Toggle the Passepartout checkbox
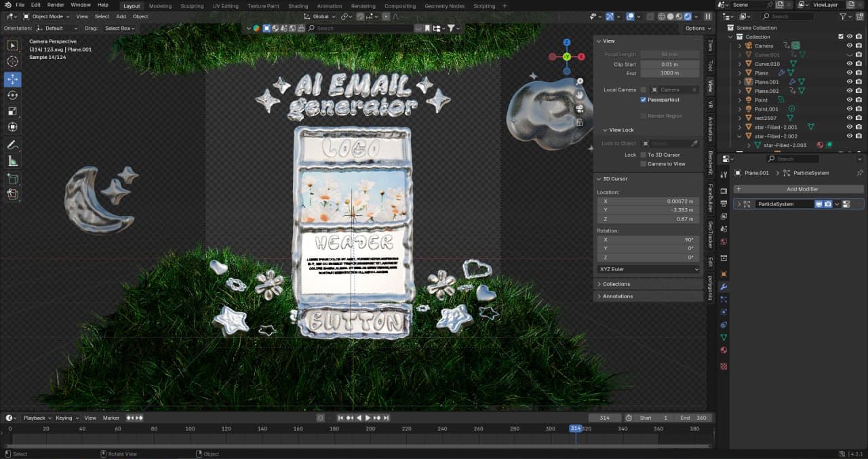 (644, 100)
